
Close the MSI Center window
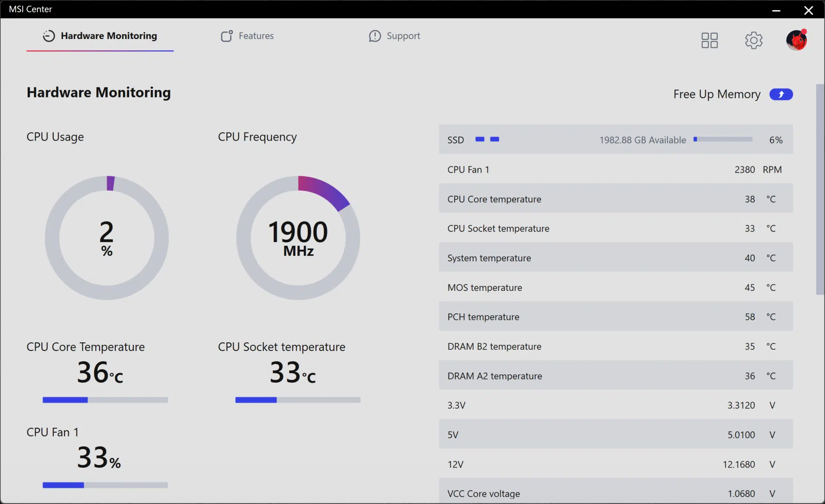pyautogui.click(x=808, y=10)
